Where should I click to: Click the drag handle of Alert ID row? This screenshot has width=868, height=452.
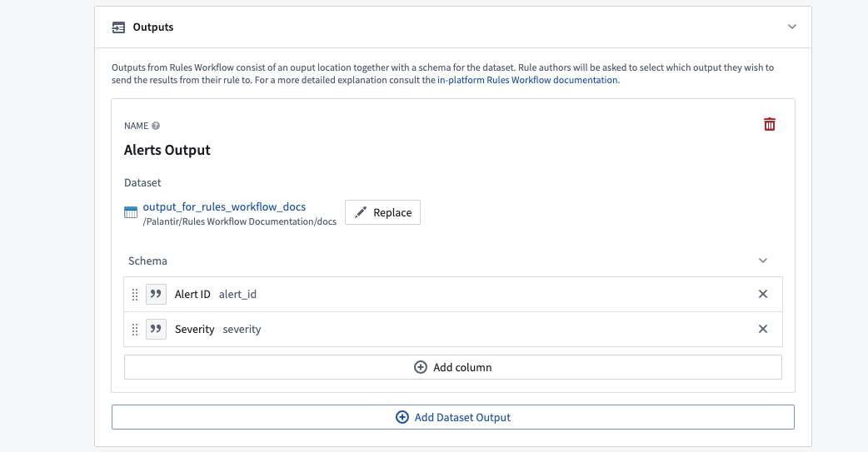tap(135, 295)
